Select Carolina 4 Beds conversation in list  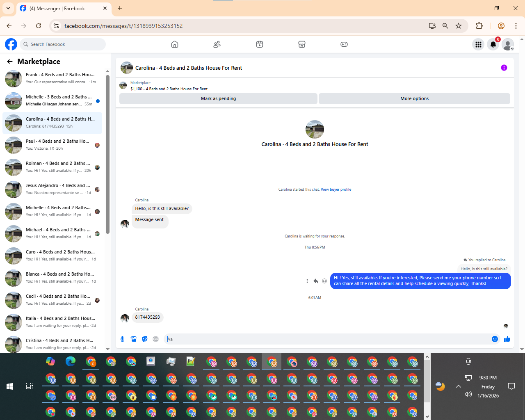(x=52, y=123)
